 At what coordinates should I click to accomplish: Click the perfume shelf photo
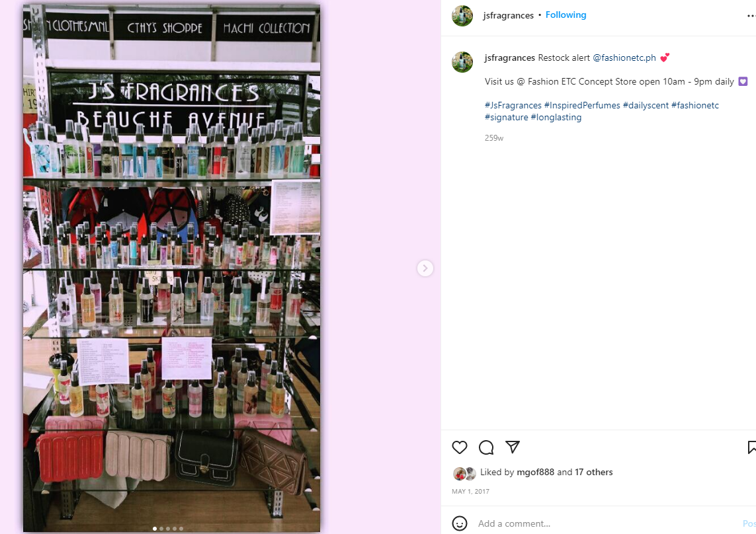tap(172, 268)
